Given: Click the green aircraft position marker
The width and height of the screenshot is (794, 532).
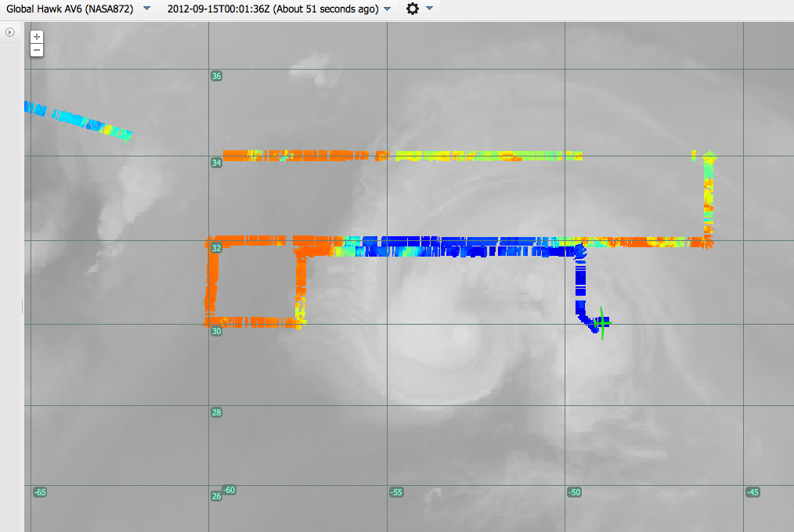Looking at the screenshot, I should (x=601, y=322).
